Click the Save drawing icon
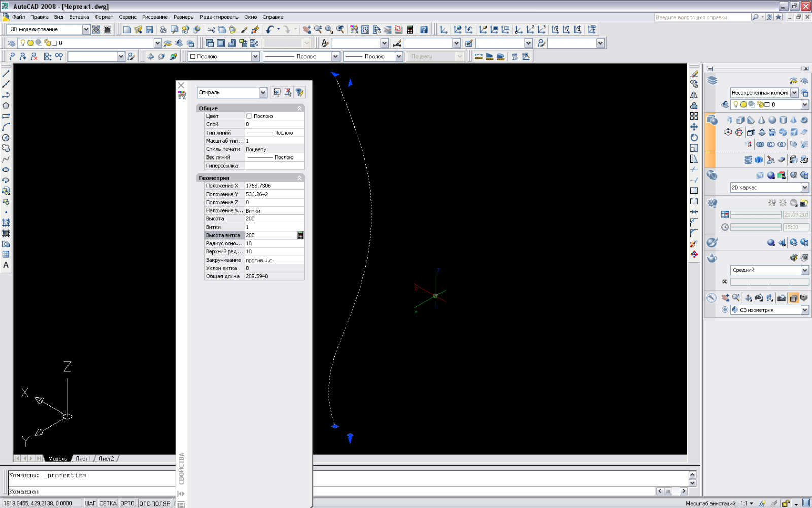This screenshot has height=508, width=812. [149, 29]
